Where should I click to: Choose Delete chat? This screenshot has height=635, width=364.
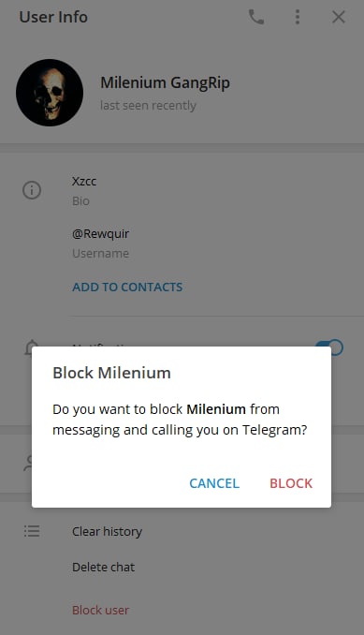(104, 567)
